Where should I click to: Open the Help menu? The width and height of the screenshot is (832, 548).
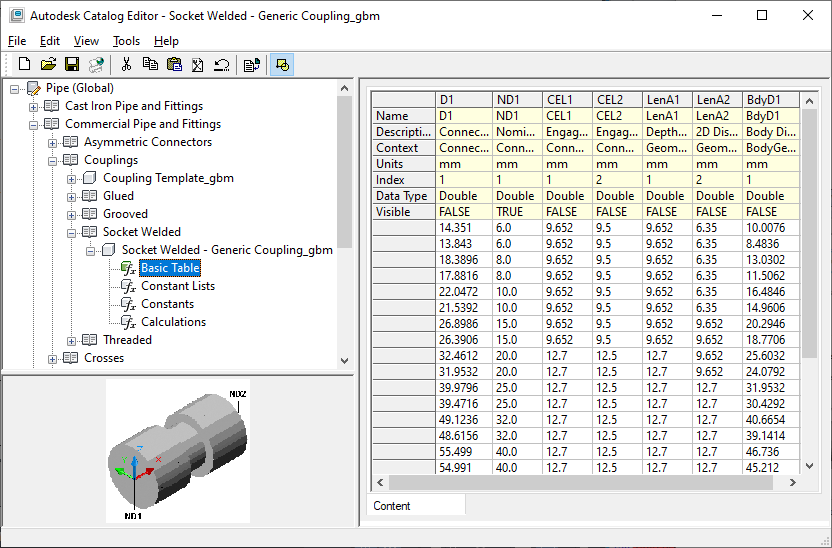pos(166,41)
